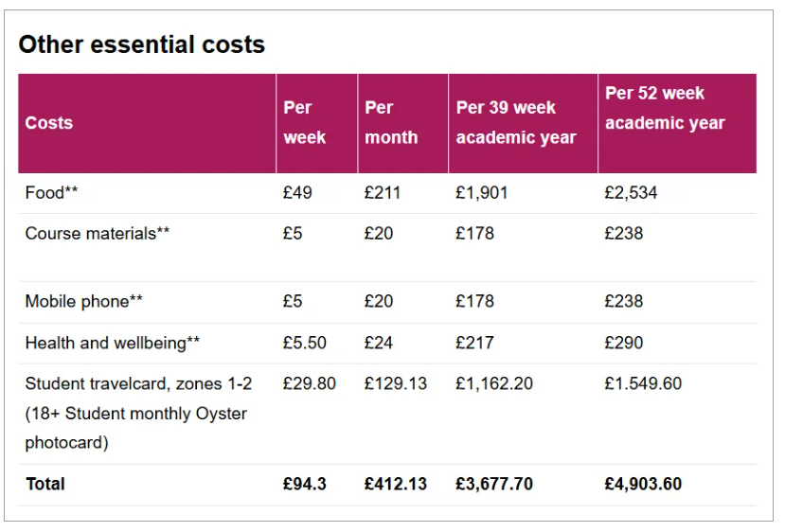785x532 pixels.
Task: Select the Total row label
Action: (x=45, y=484)
